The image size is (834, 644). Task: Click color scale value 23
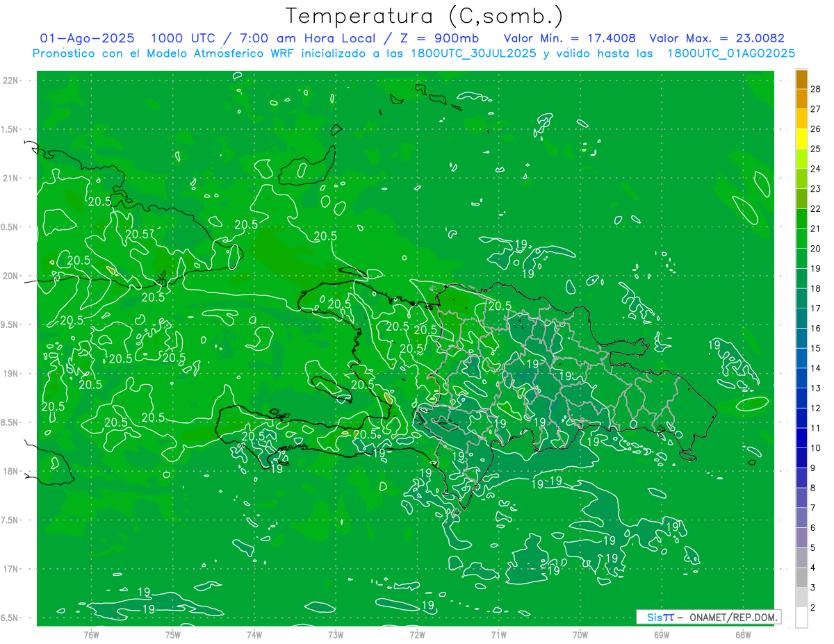click(x=816, y=189)
